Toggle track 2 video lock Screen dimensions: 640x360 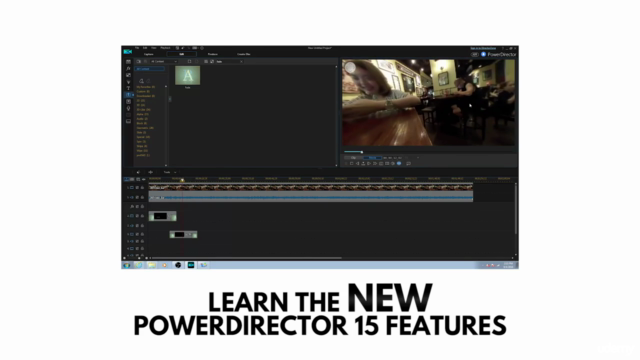click(x=142, y=216)
